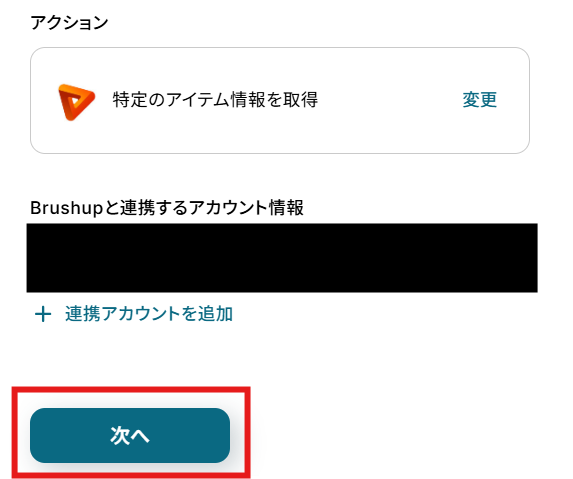Proceed to the next step with 次へ
573x479 pixels.
pyautogui.click(x=130, y=435)
